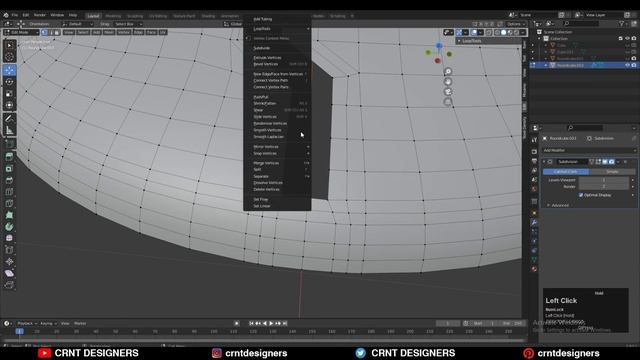The width and height of the screenshot is (640, 360).
Task: Click the Catmull-Clark button
Action: [566, 172]
